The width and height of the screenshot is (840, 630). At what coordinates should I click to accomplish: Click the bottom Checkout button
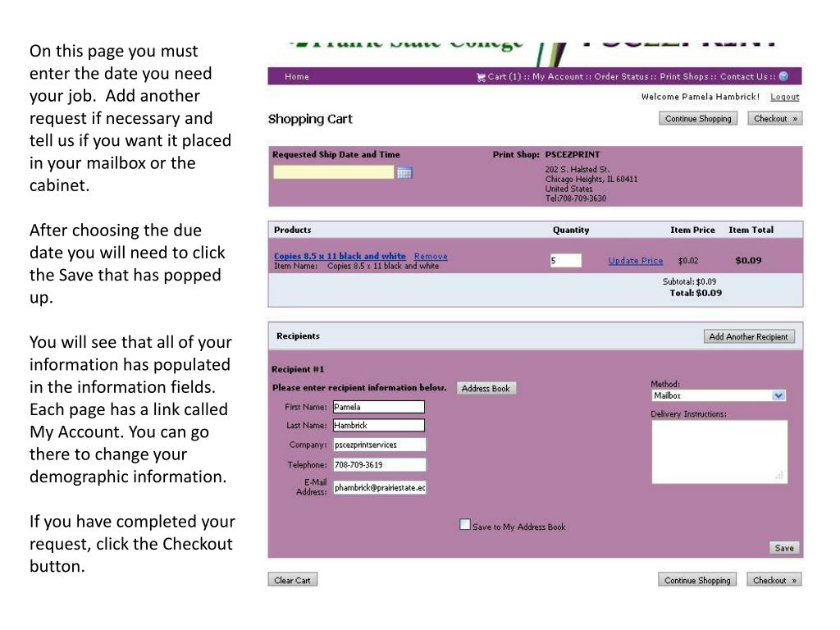pyautogui.click(x=774, y=580)
